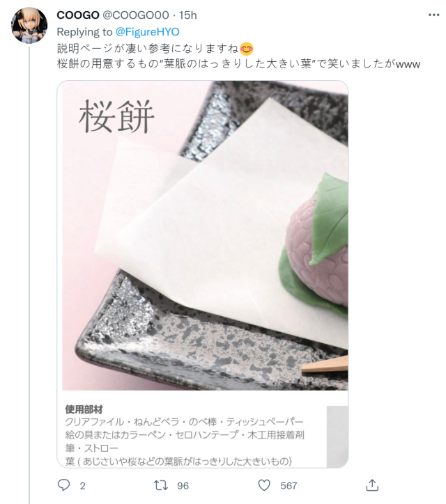Open the @COOGO00 handle

(135, 15)
